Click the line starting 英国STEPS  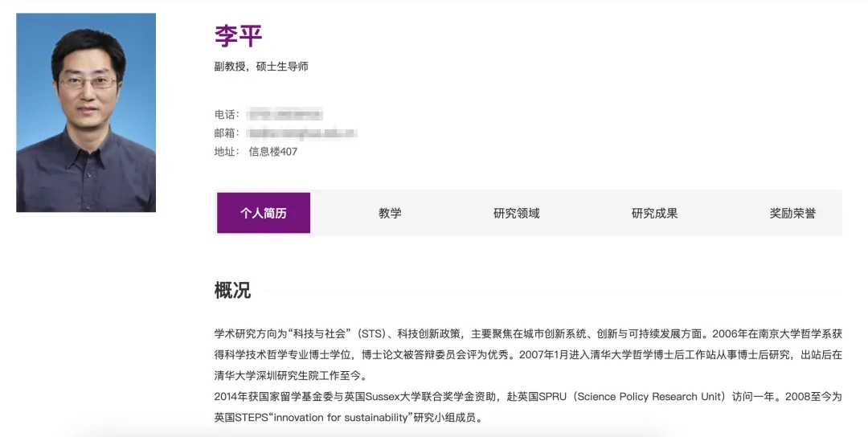point(349,418)
